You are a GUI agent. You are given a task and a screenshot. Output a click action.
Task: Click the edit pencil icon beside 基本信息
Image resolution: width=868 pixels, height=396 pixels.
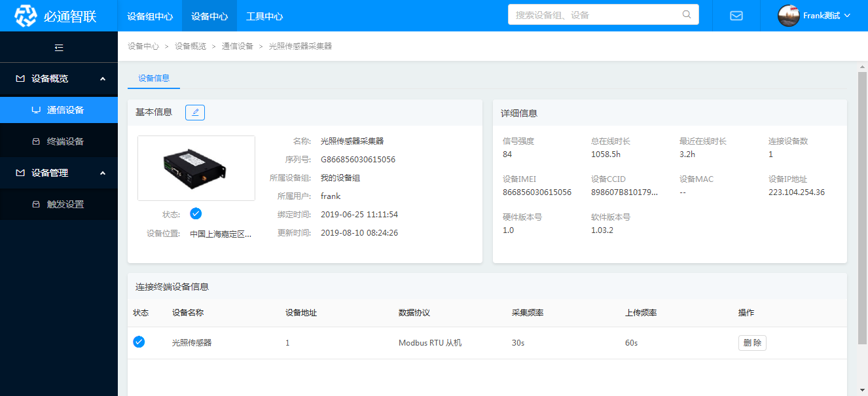(195, 112)
